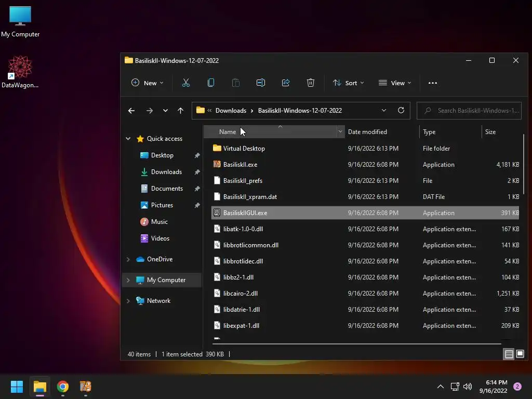The height and width of the screenshot is (399, 532).
Task: Open the See more ellipsis menu
Action: click(x=433, y=83)
